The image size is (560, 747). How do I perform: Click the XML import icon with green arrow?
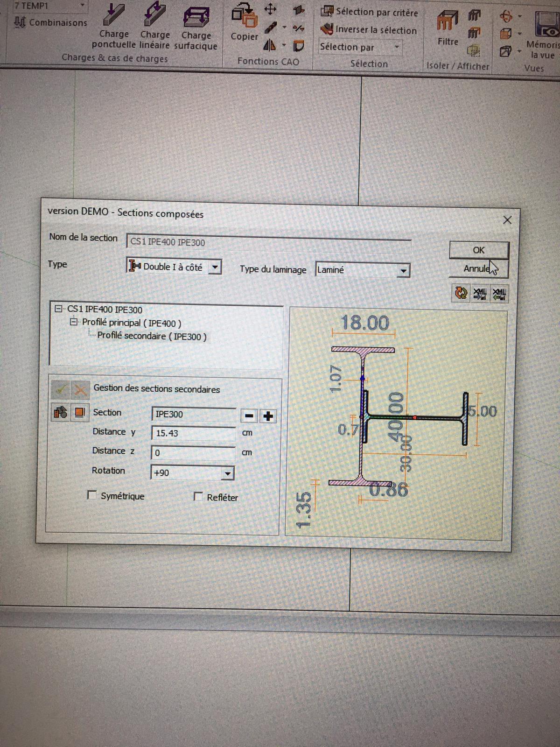click(499, 294)
